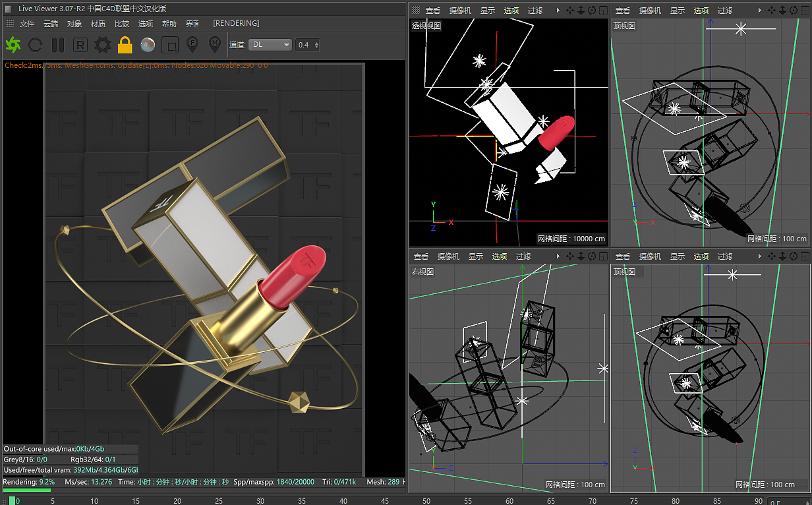Maximize the right view (右视图) panel

603,256
